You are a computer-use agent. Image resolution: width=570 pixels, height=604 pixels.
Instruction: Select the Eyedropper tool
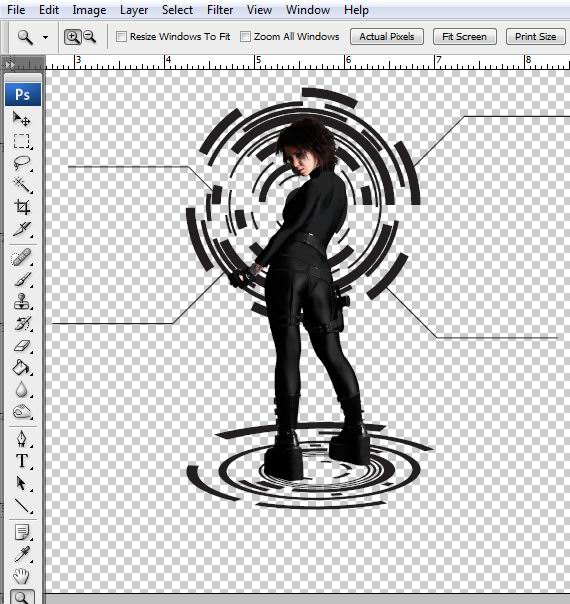coord(22,555)
